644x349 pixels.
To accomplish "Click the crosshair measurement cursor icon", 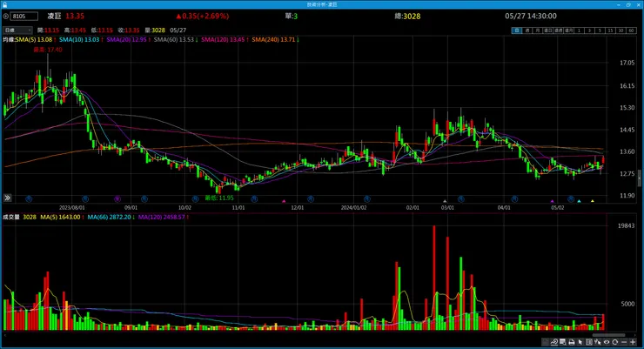I will pyautogui.click(x=598, y=342).
